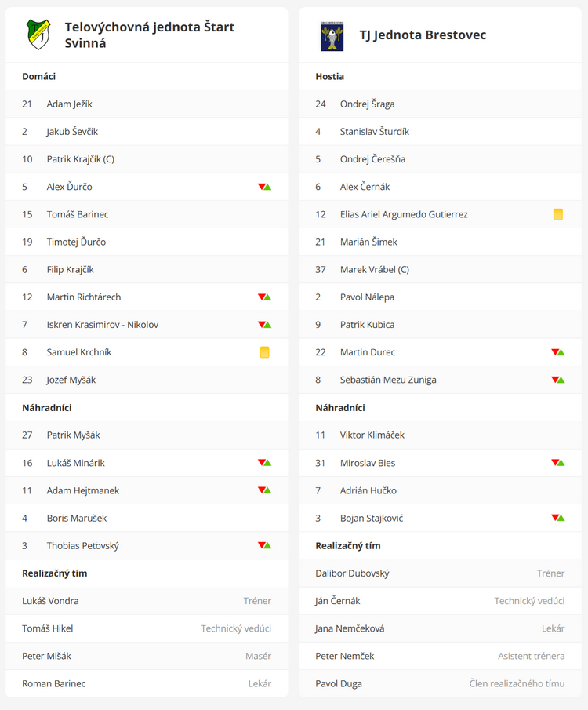The height and width of the screenshot is (710, 588).
Task: Open goalkeeper Adam Ježík's profile
Action: click(x=69, y=104)
